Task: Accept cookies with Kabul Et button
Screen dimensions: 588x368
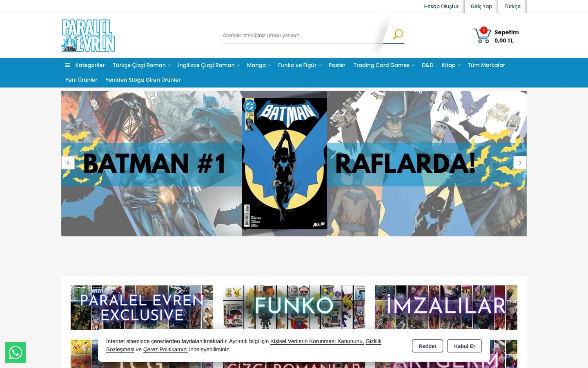Action: click(x=464, y=346)
